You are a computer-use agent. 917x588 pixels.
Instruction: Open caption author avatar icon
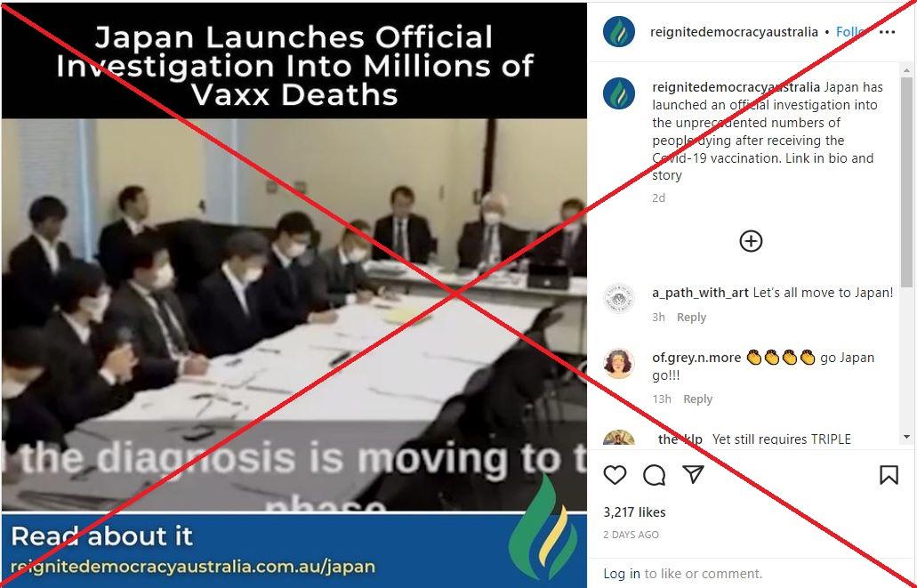(619, 93)
